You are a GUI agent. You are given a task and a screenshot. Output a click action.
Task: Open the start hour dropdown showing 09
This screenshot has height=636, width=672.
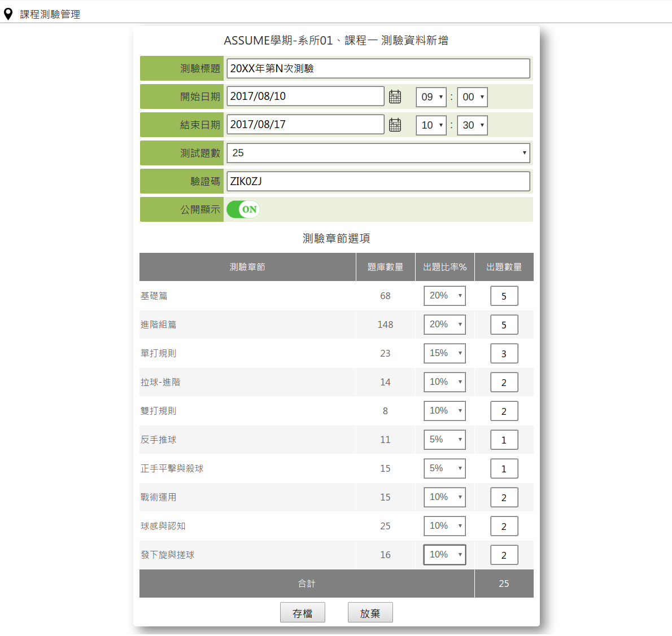click(431, 97)
